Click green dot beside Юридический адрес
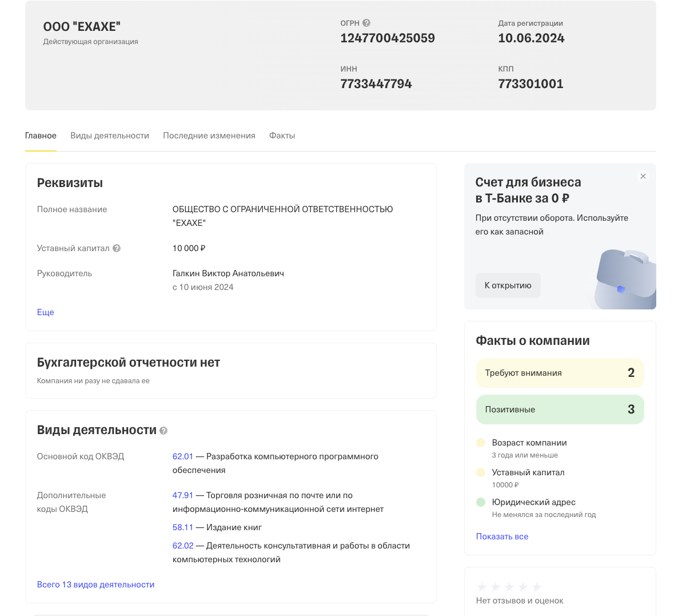Image resolution: width=694 pixels, height=616 pixels. pos(481,502)
